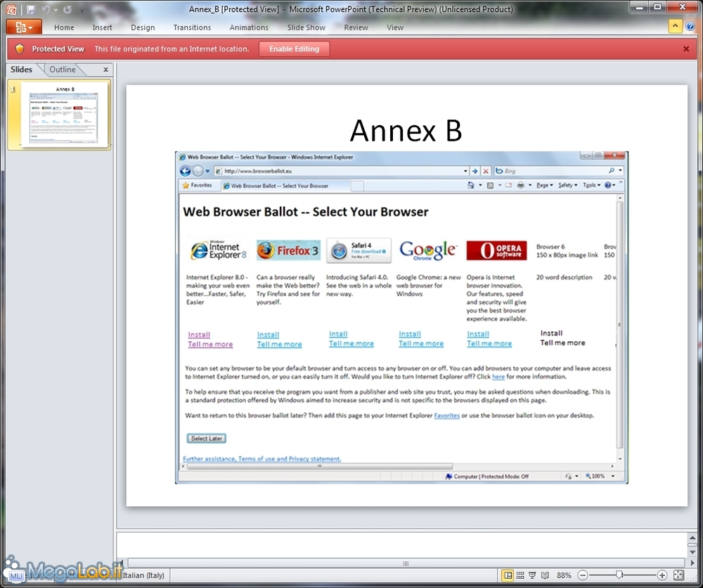
Task: Open the Home ribbon tab
Action: pyautogui.click(x=64, y=27)
